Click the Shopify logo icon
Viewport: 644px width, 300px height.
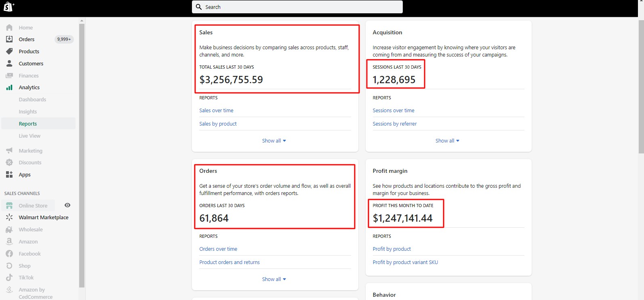coord(8,7)
